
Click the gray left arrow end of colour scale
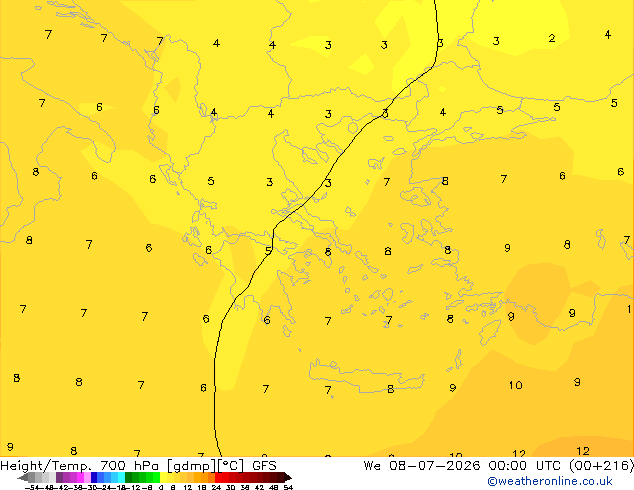(x=23, y=477)
